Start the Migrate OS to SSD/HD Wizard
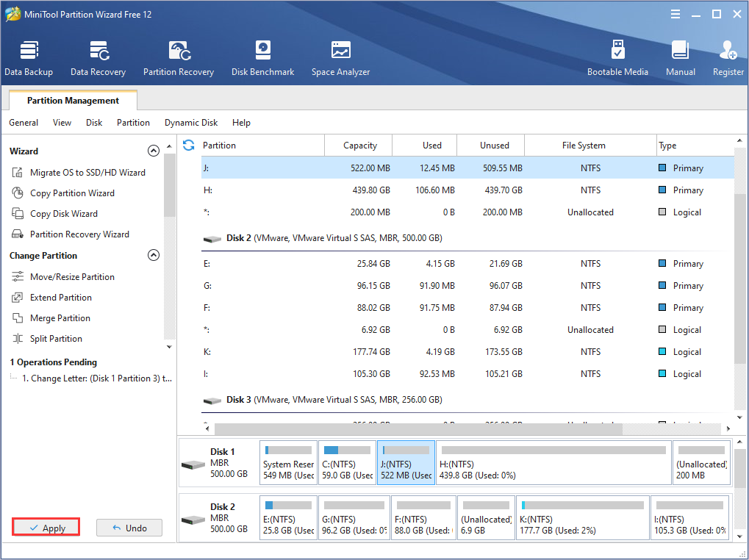Image resolution: width=749 pixels, height=560 pixels. pos(88,173)
